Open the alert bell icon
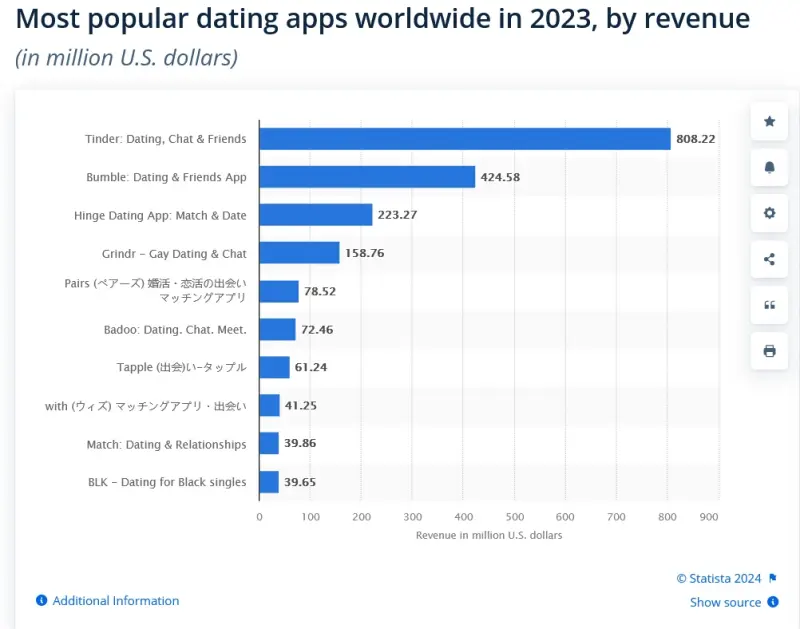Image resolution: width=800 pixels, height=629 pixels. click(768, 167)
